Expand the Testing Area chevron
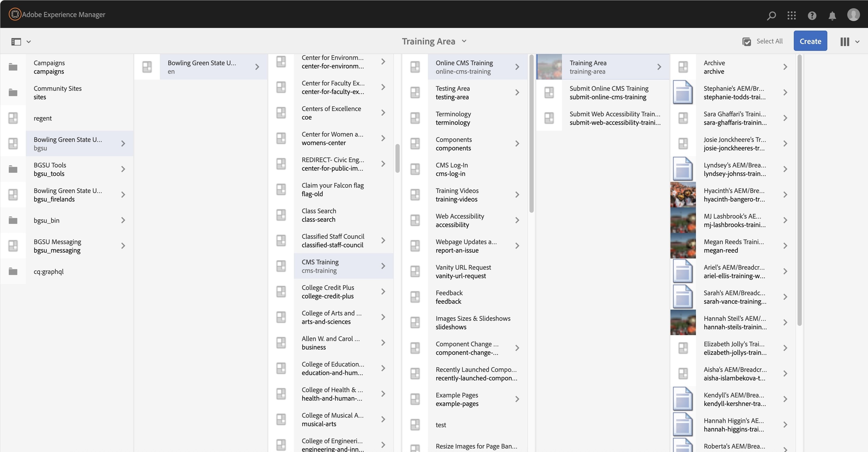This screenshot has width=868, height=452. pos(517,92)
